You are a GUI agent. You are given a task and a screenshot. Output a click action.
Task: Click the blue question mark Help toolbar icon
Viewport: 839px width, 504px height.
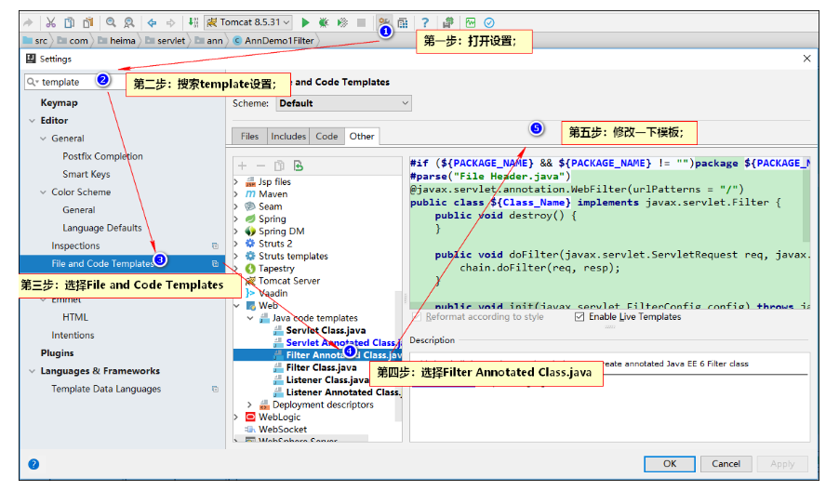click(425, 22)
